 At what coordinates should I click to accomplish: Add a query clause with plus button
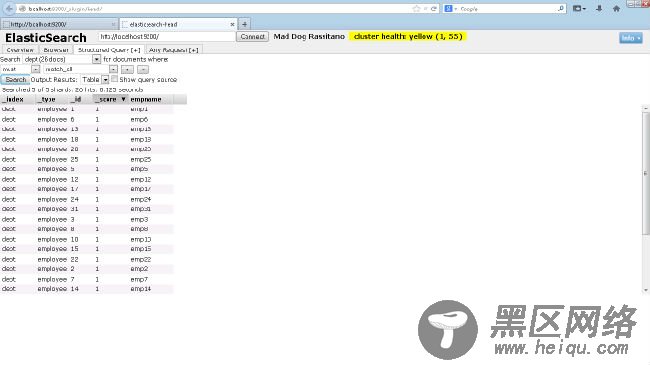coord(127,69)
